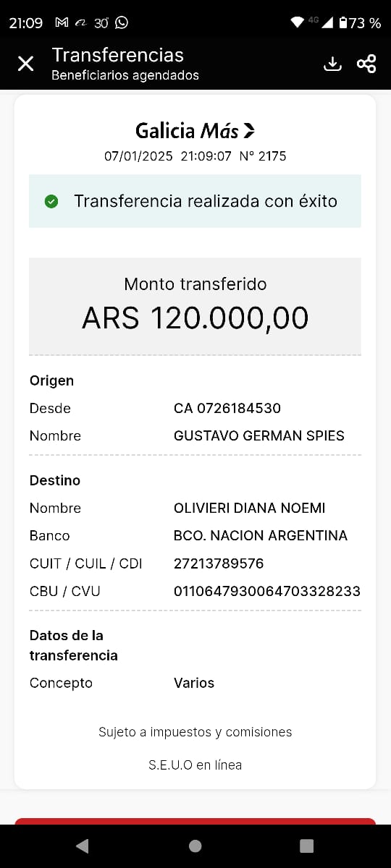Image resolution: width=391 pixels, height=868 pixels.
Task: Open the Gmail notification icon in status bar
Action: click(62, 22)
